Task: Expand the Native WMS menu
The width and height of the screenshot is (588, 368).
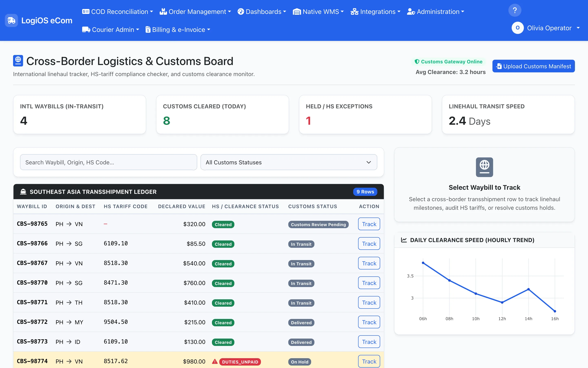Action: 318,12
